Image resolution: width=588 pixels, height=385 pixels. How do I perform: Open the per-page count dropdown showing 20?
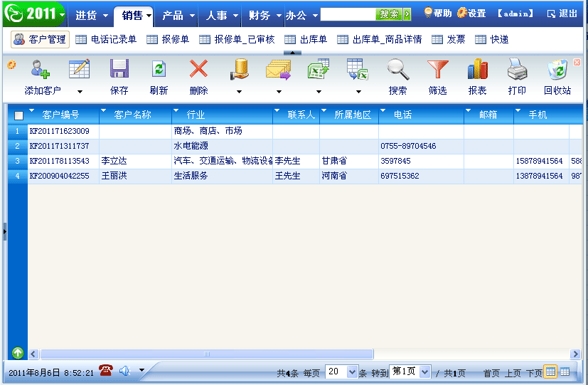click(352, 372)
